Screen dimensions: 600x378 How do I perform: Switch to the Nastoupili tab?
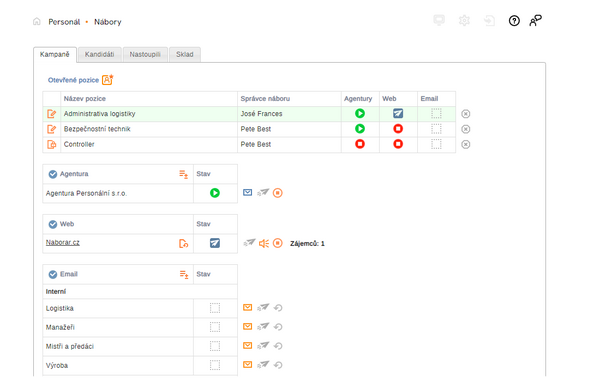(x=145, y=55)
